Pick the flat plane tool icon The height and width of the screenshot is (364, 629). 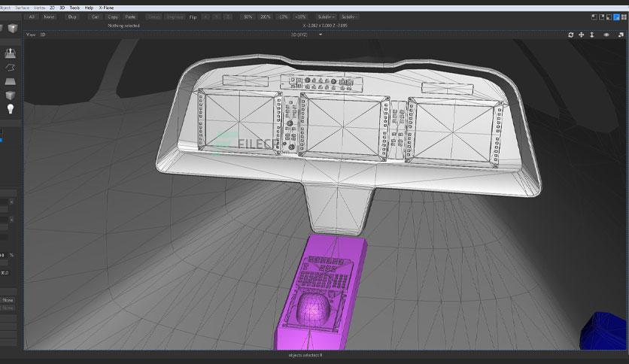[11, 81]
